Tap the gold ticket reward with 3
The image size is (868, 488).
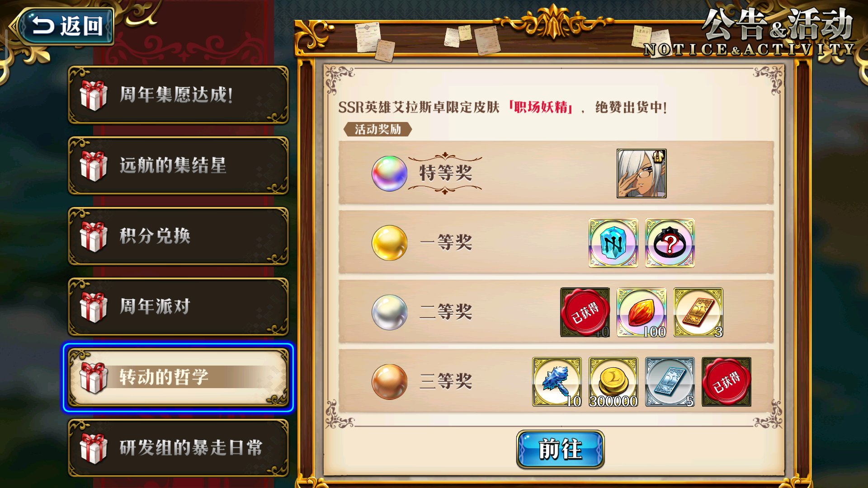pos(698,313)
